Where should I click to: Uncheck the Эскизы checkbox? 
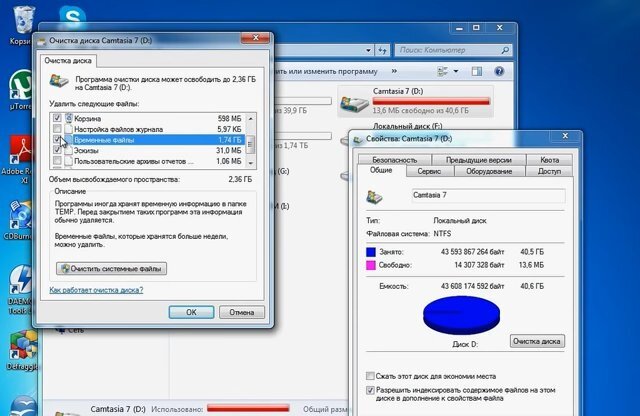(57, 150)
